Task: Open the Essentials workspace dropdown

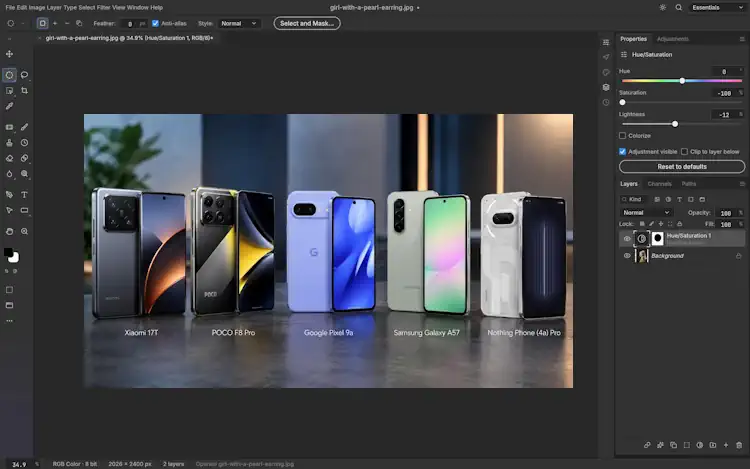Action: tap(717, 8)
